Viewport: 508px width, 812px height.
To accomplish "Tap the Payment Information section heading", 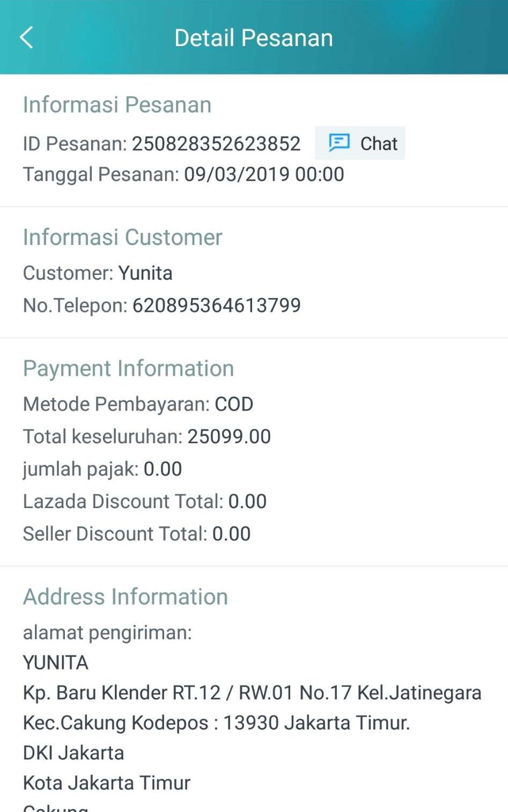I will (x=128, y=368).
